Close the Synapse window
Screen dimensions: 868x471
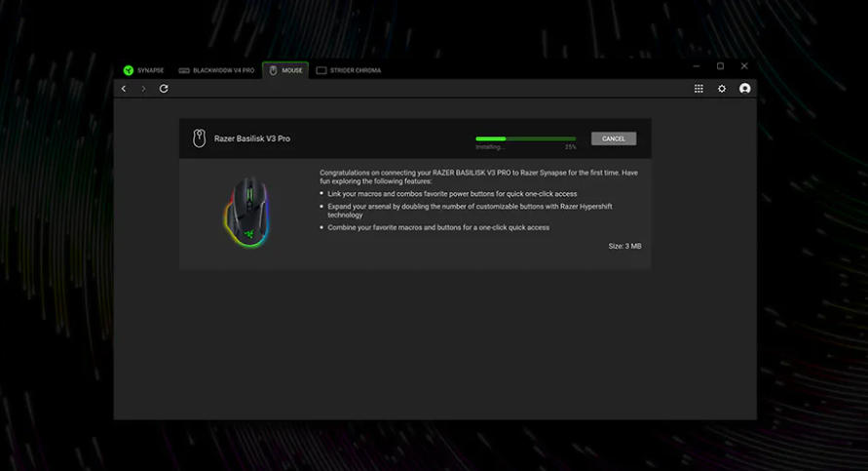744,66
